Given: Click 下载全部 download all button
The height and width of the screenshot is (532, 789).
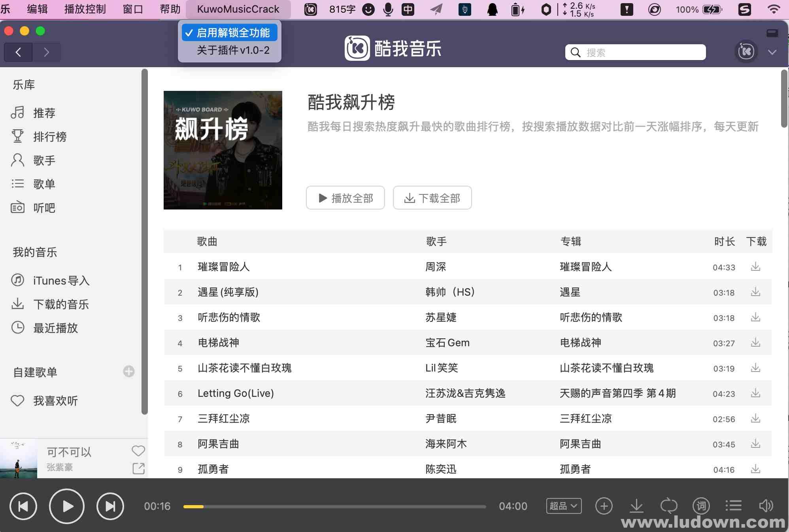Looking at the screenshot, I should [x=432, y=198].
